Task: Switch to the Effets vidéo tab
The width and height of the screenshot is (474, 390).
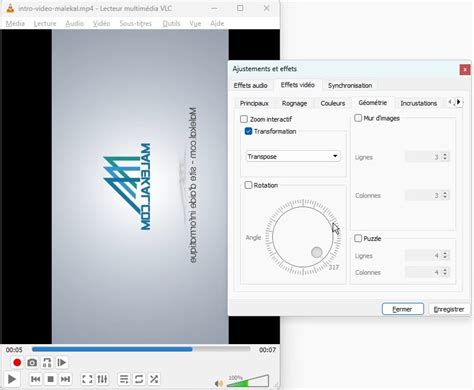Action: 298,85
